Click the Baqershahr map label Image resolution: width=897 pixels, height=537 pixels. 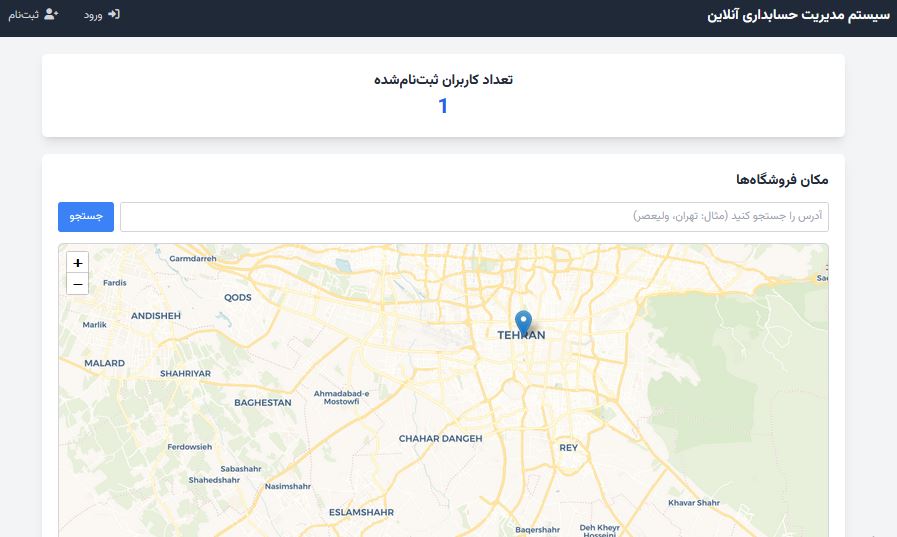point(537,530)
